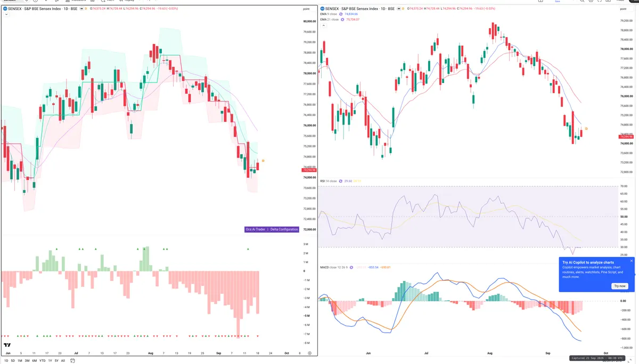
Task: Open chart settings gear on the left time axis
Action: click(309, 353)
